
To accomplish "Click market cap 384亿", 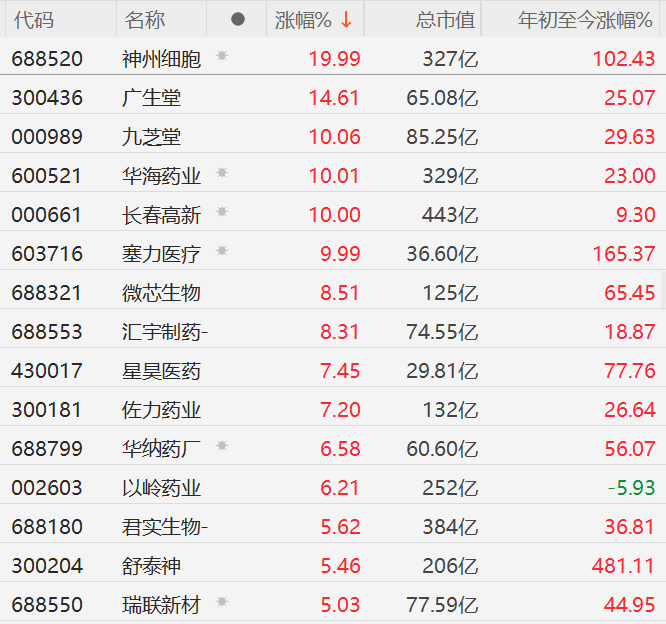I will pos(450,527).
